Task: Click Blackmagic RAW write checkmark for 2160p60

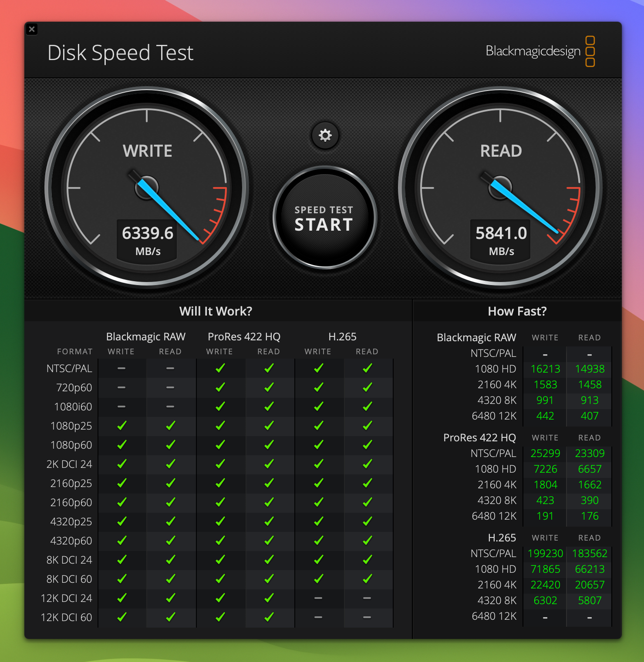Action: coord(122,502)
